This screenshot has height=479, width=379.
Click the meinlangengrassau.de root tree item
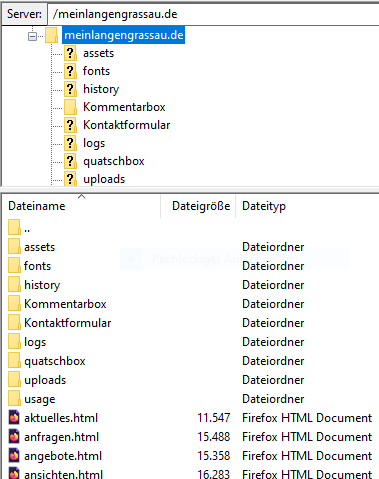click(x=124, y=35)
